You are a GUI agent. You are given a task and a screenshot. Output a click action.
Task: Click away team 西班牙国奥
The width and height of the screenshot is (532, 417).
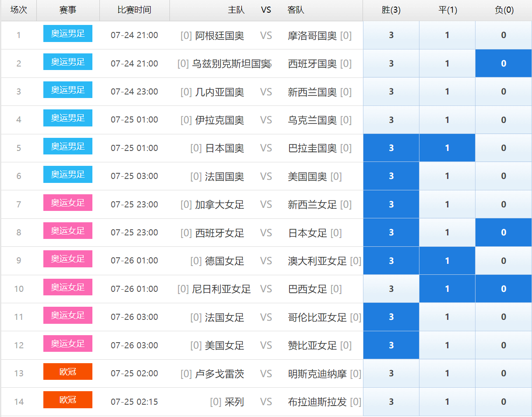pos(312,64)
